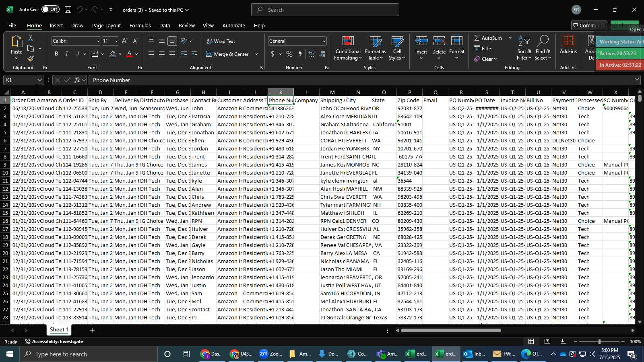Open the Review tab
The height and width of the screenshot is (362, 644).
(187, 25)
